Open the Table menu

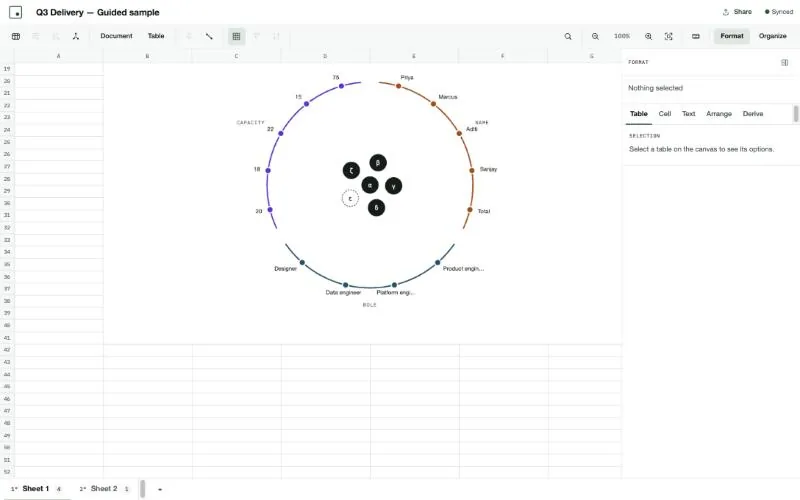point(156,36)
